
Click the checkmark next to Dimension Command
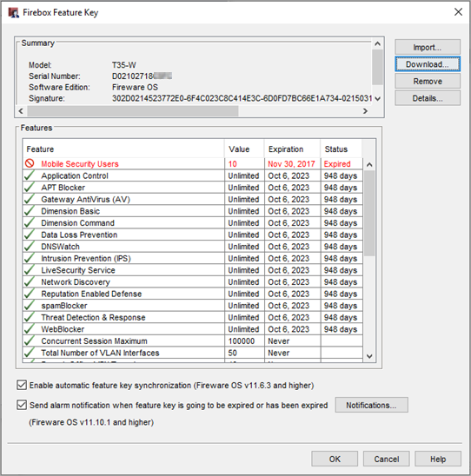tap(30, 223)
